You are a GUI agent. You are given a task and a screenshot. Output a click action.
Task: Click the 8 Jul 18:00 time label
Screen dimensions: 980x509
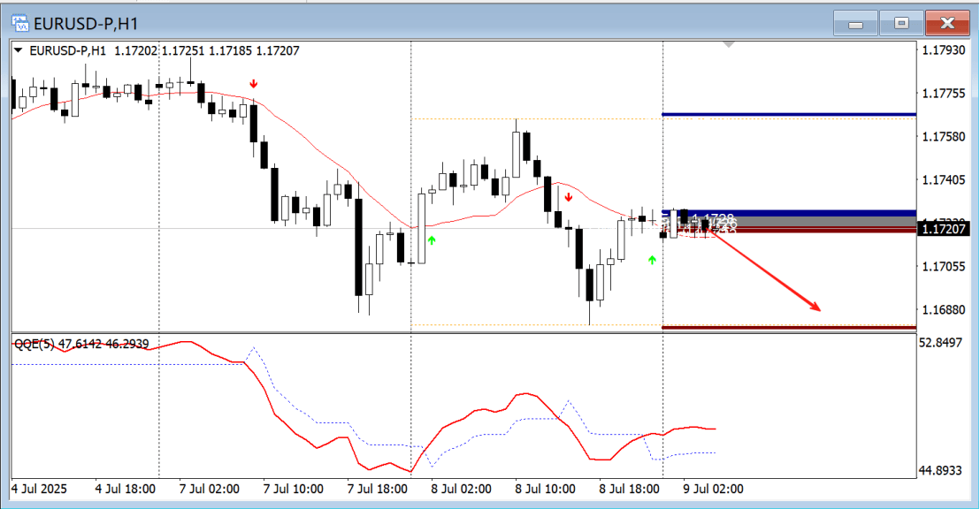[x=630, y=489]
